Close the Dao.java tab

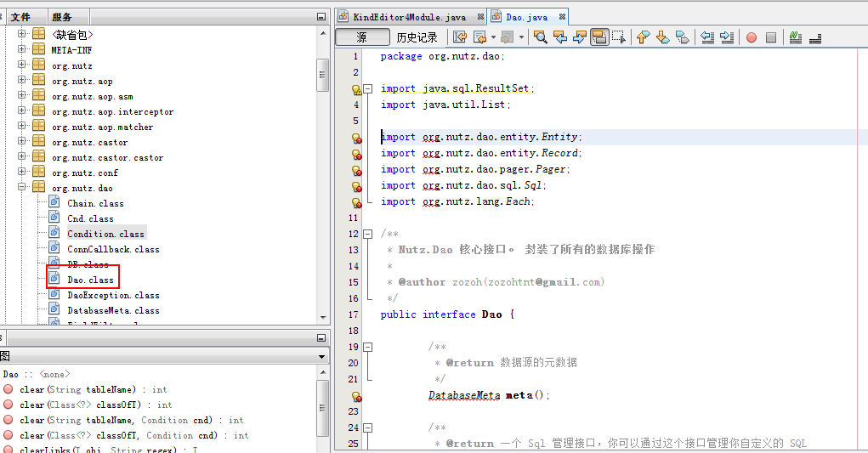click(x=562, y=17)
